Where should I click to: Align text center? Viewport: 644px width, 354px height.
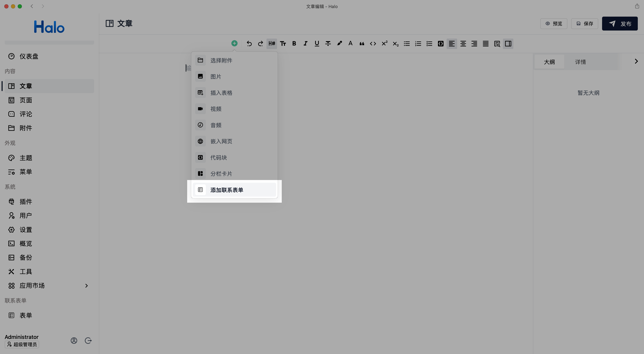(463, 43)
